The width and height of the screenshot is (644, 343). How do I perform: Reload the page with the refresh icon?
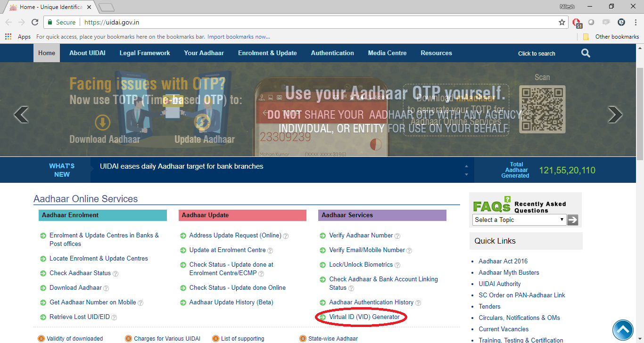35,22
